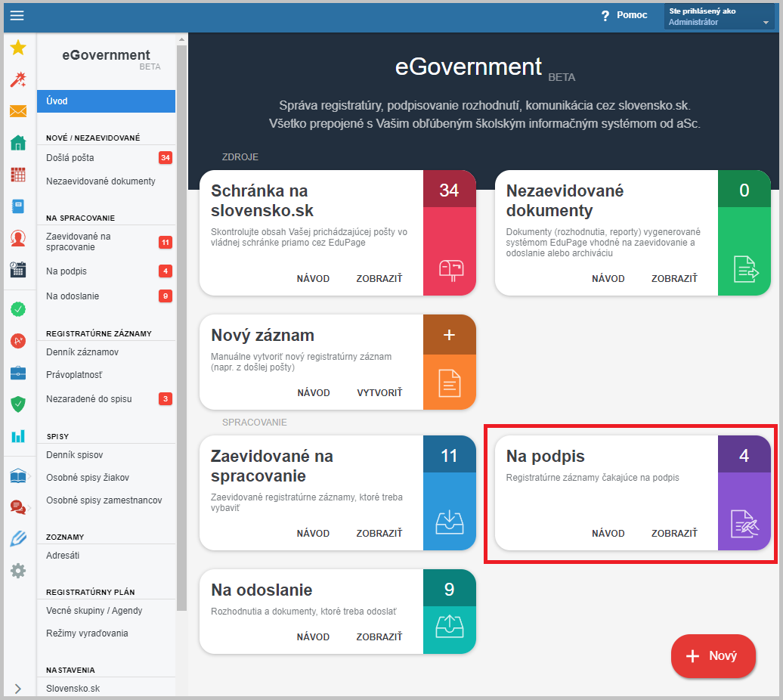
Task: Click NÁVOD on Na podpis card
Action: (x=608, y=533)
